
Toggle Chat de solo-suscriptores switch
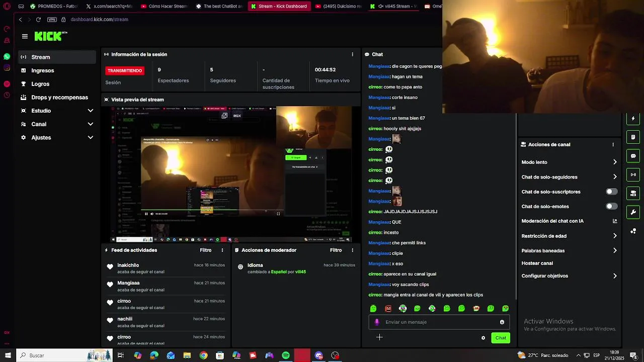pyautogui.click(x=611, y=192)
